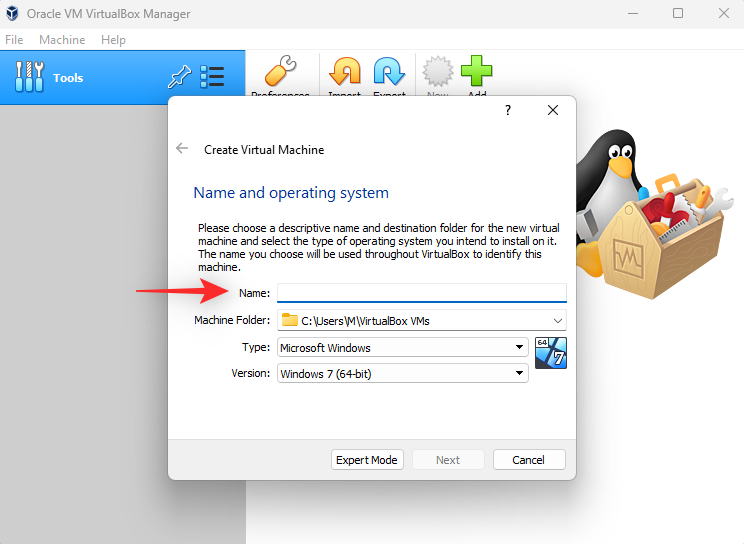
Task: Close the VirtualBox Manager main window
Action: point(724,13)
